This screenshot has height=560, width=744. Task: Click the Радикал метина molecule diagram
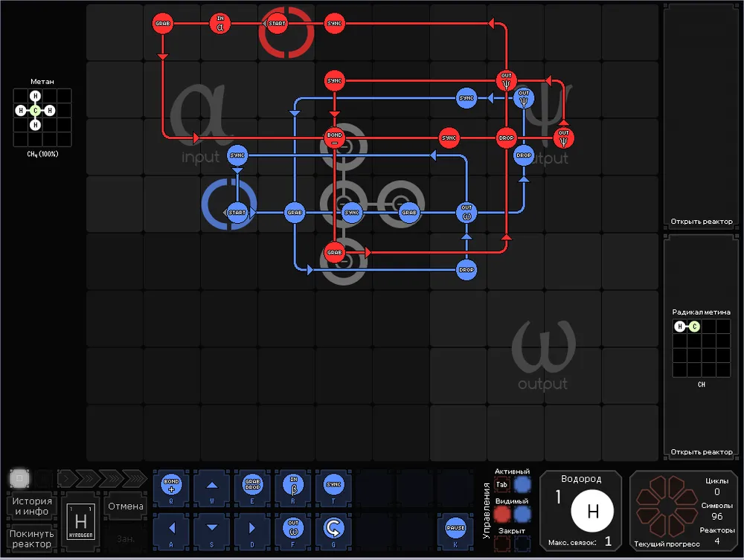click(702, 348)
